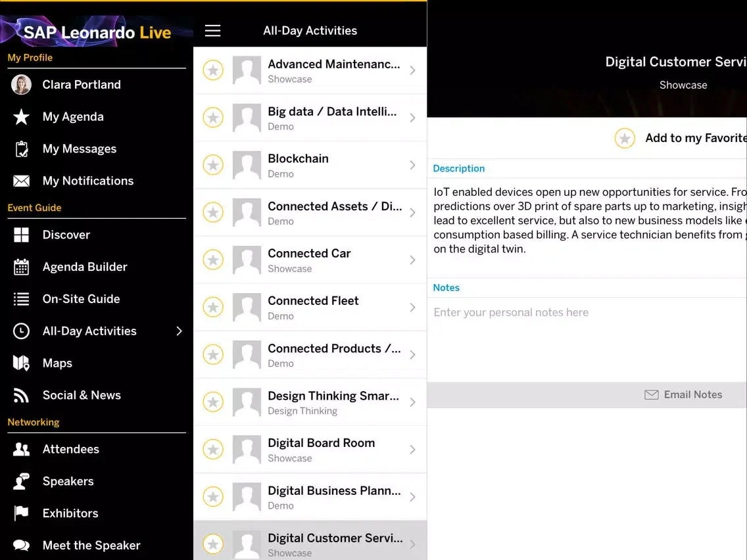Image resolution: width=747 pixels, height=560 pixels.
Task: Toggle favorite star for Digital Board Room
Action: (x=213, y=450)
